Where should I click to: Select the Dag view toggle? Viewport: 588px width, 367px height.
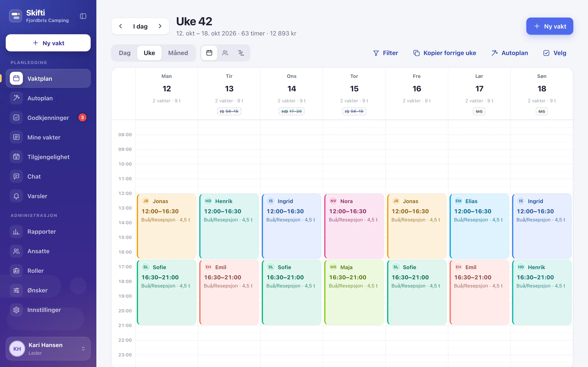click(125, 53)
